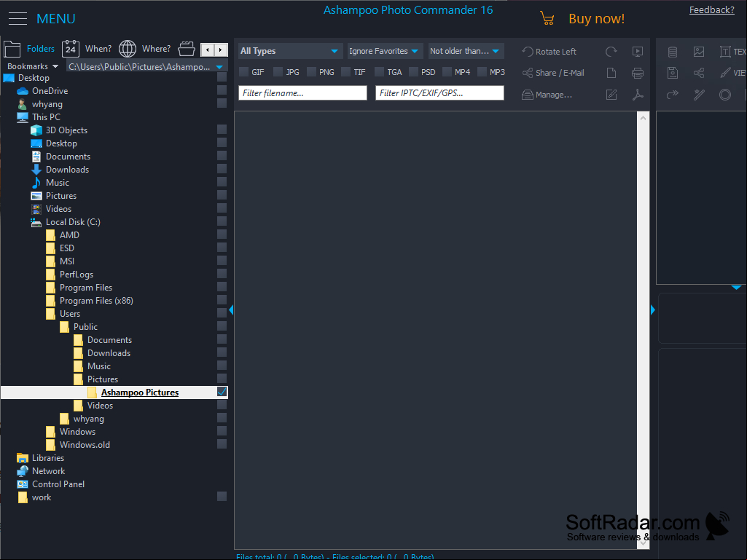This screenshot has width=747, height=560.
Task: Click the Buy now! link
Action: click(x=596, y=19)
